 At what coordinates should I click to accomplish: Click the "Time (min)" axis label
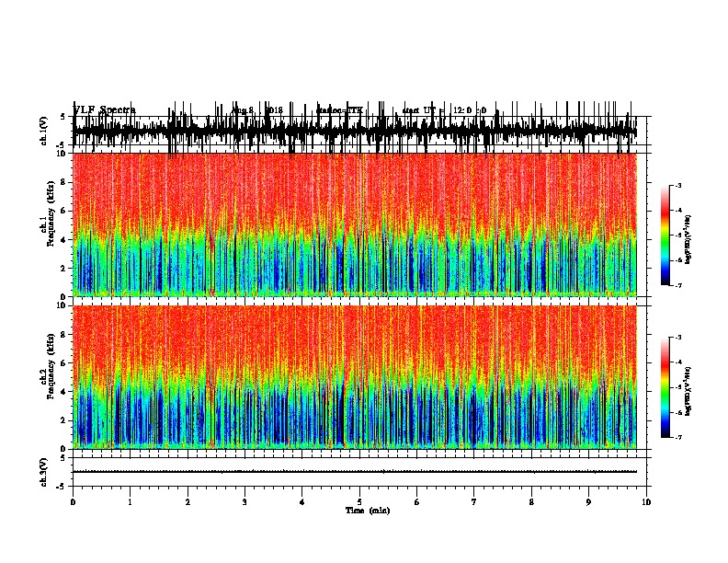[368, 511]
